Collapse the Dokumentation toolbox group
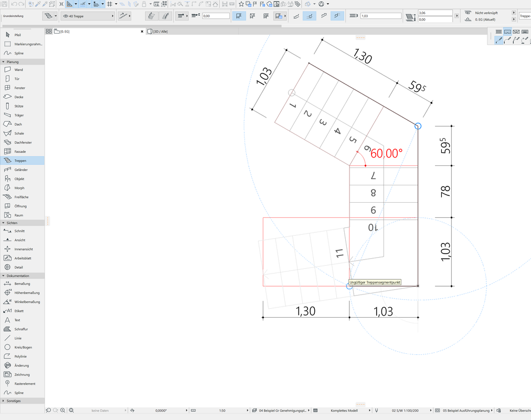This screenshot has height=420, width=531. (x=23, y=276)
